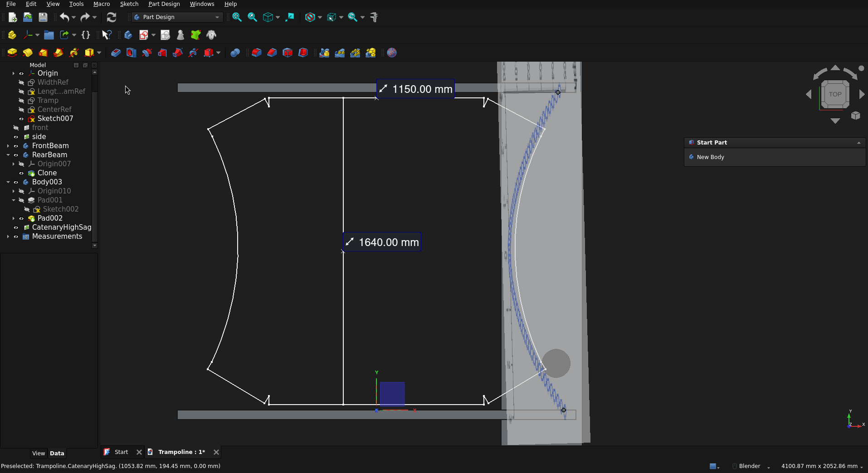Select the 1640.00 mm dimension label
The height and width of the screenshot is (473, 868).
(x=382, y=242)
